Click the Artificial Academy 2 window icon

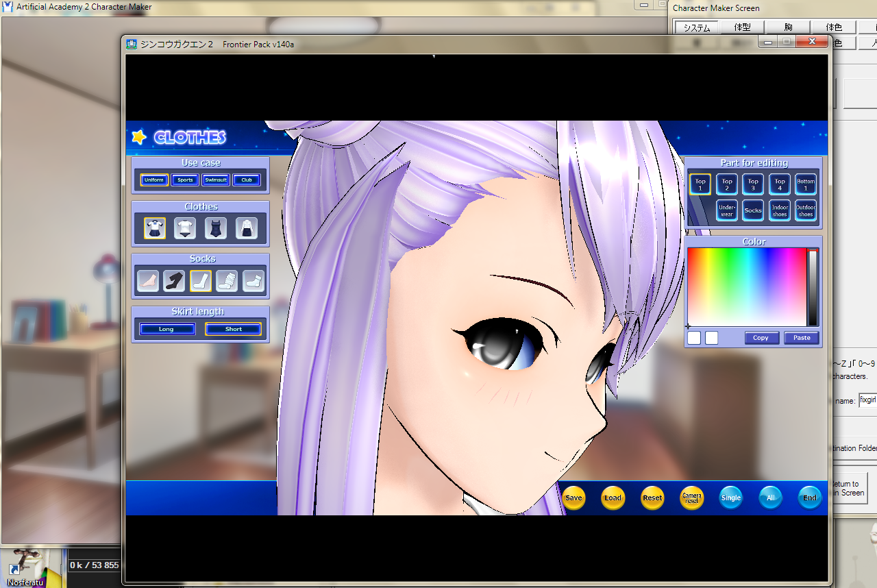pos(8,7)
